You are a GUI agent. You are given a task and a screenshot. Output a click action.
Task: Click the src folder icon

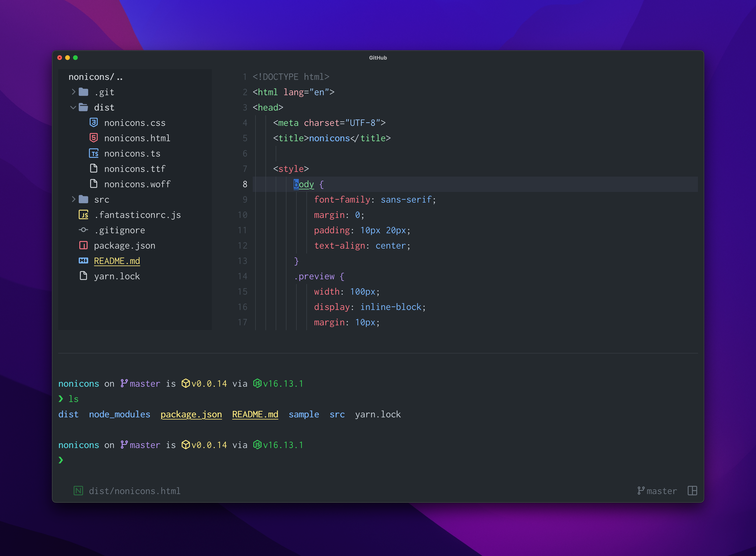click(x=83, y=199)
